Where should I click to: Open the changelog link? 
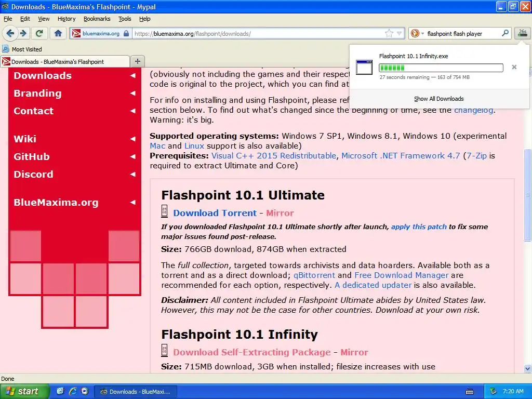point(473,110)
